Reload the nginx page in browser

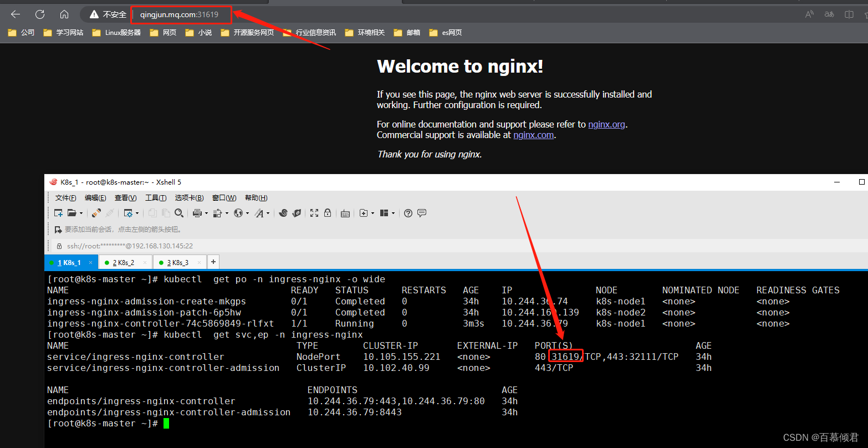click(x=40, y=14)
